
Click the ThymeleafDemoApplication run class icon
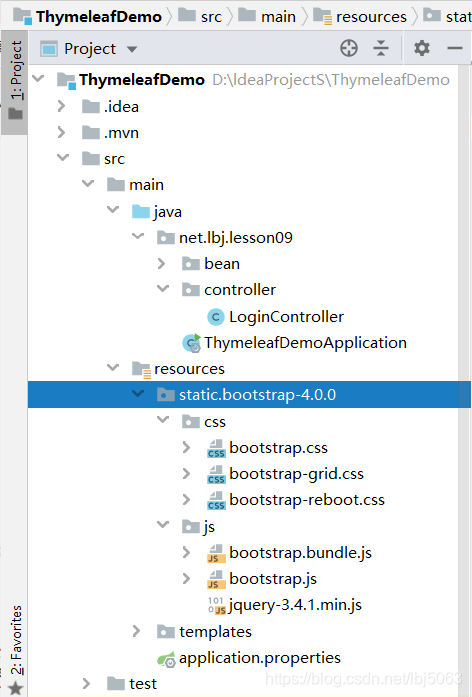pyautogui.click(x=192, y=343)
